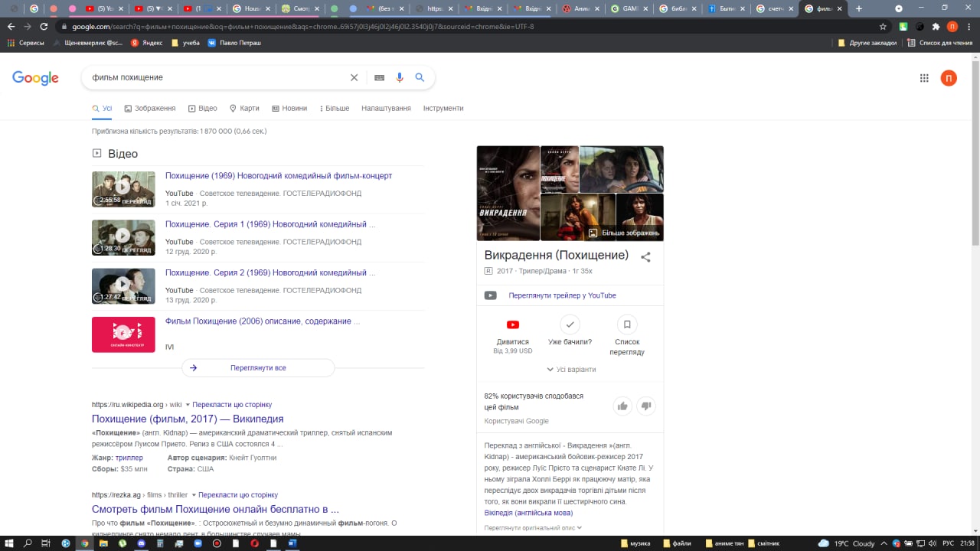This screenshot has width=980, height=551.
Task: Open Вікіпедія (англійська мова) source link
Action: 528,513
